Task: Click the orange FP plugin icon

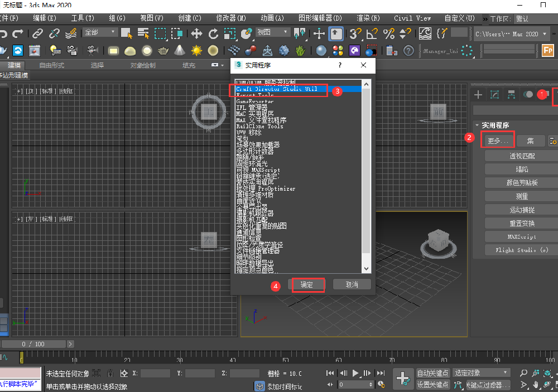Action: tap(548, 51)
